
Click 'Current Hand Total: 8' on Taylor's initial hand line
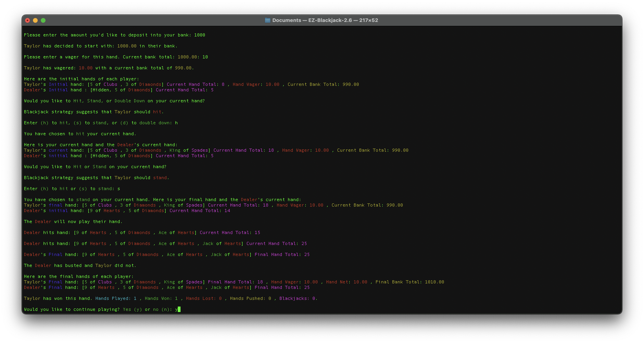[195, 84]
